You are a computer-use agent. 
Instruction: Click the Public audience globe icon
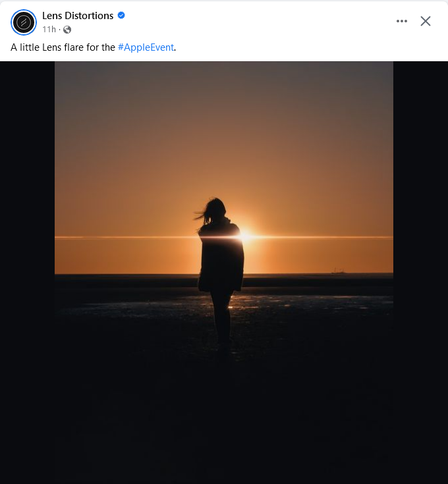click(x=67, y=30)
